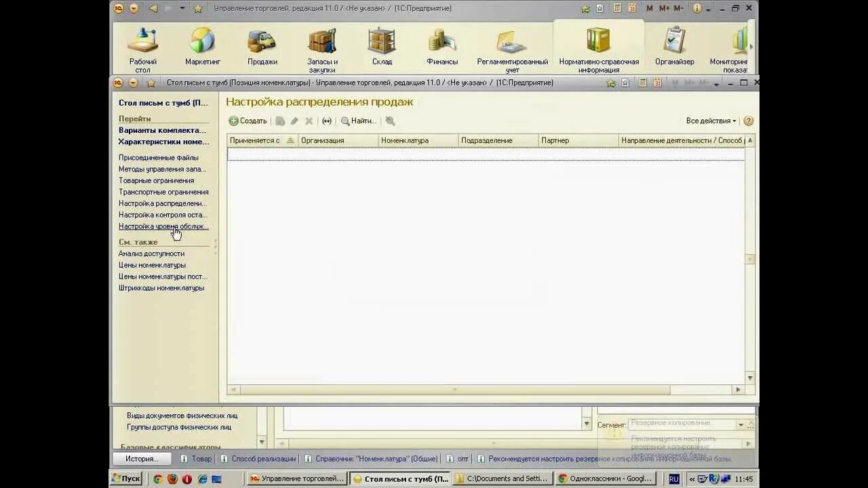Open the Запасы и закупки section
This screenshot has width=868, height=488.
322,50
